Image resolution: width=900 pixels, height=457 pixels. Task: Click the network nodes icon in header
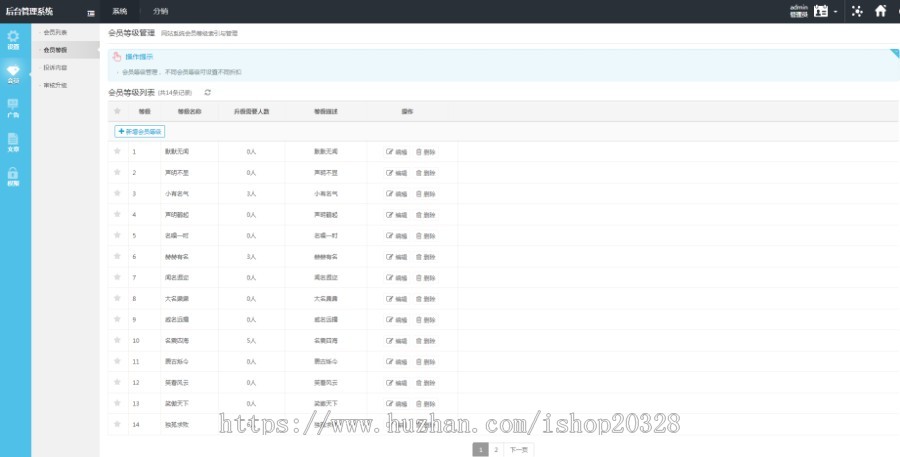(x=857, y=11)
